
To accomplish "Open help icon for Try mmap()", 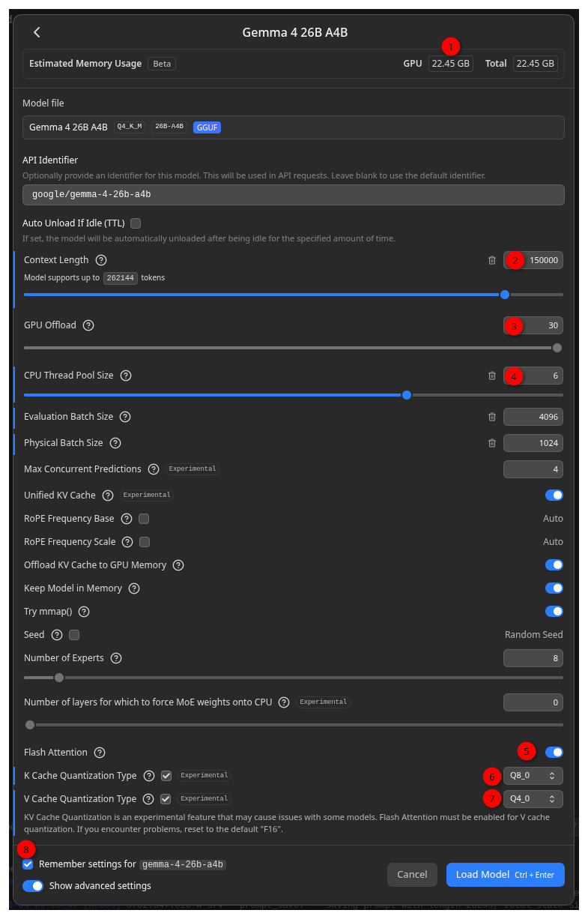I will point(84,612).
